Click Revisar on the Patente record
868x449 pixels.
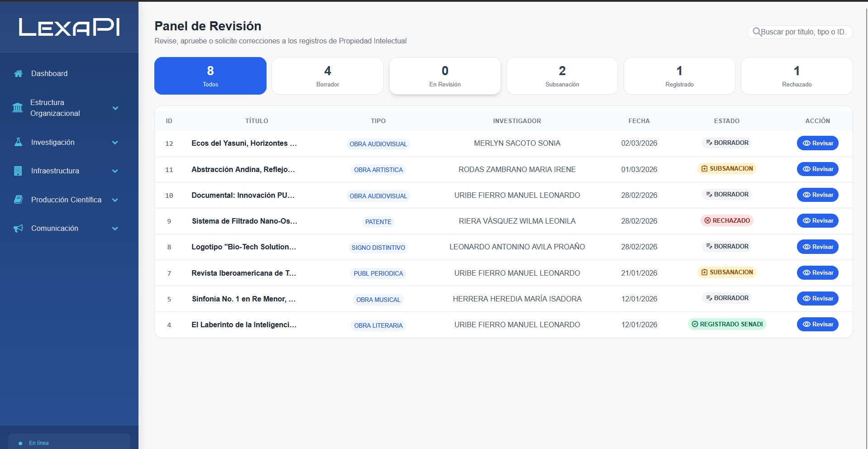pos(817,221)
